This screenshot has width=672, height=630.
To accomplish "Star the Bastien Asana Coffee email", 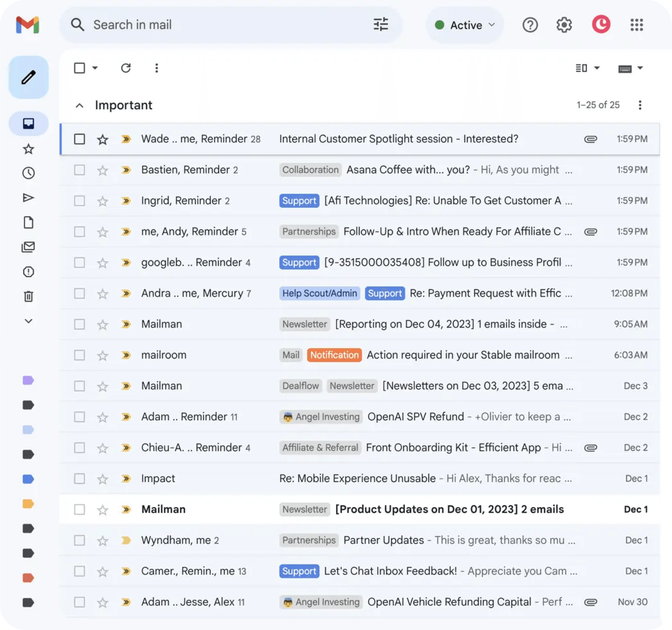I will [102, 170].
